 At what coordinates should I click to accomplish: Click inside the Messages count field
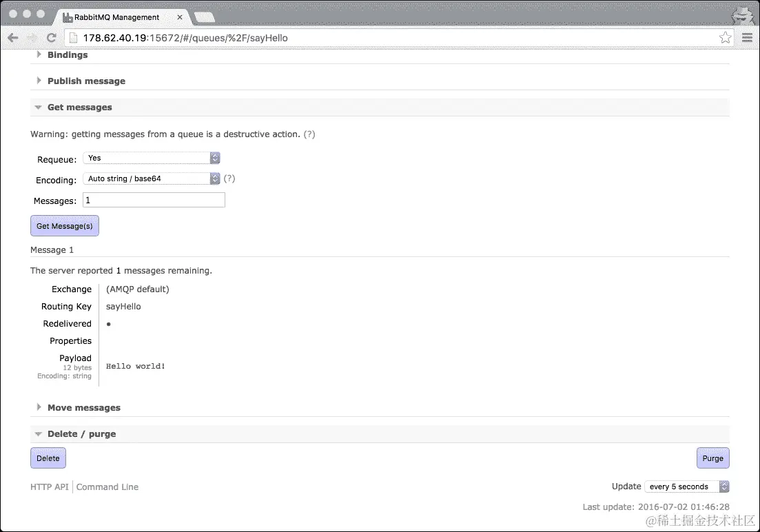pos(153,200)
